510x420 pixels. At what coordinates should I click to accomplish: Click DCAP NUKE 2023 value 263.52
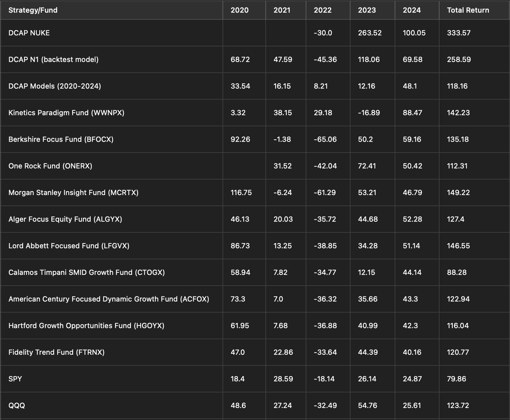coord(370,33)
